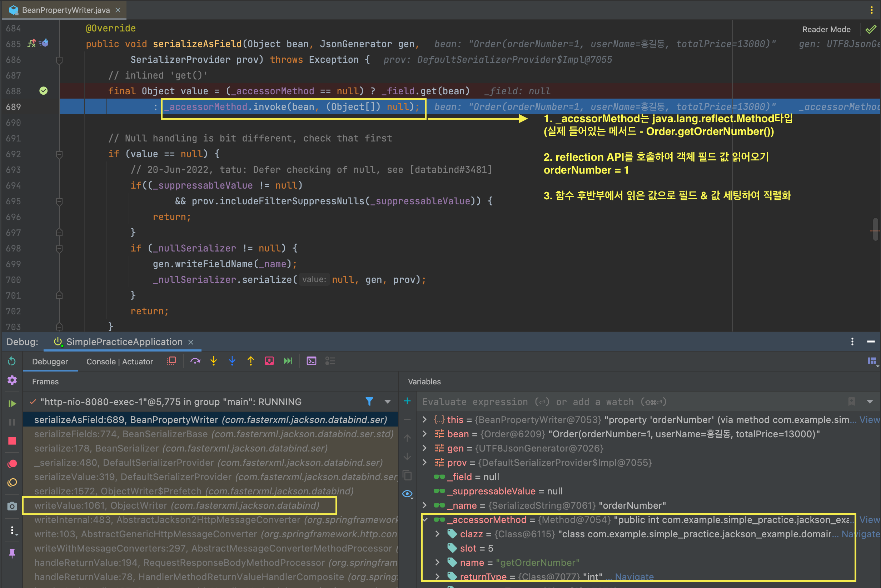Viewport: 881px width, 588px height.
Task: Open Debug tool window options menu
Action: point(852,342)
